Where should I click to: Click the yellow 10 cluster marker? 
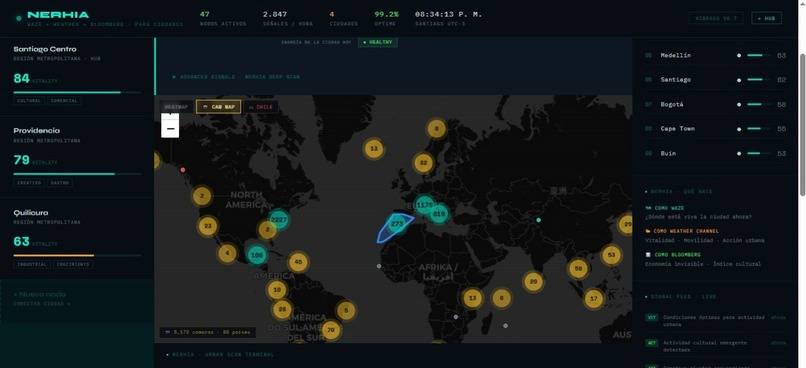277,290
